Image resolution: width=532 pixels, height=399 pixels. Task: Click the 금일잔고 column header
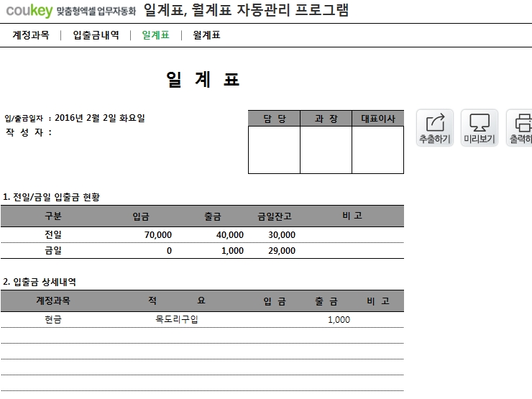pyautogui.click(x=275, y=216)
